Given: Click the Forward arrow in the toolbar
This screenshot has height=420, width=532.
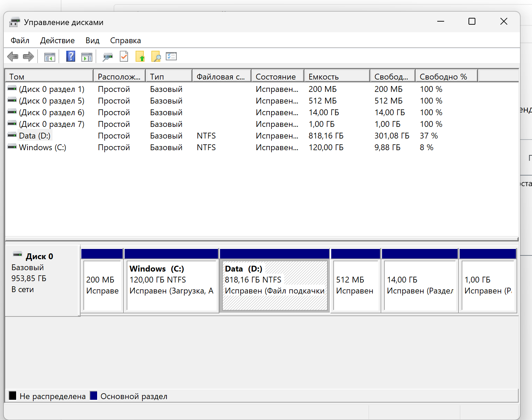Looking at the screenshot, I should pyautogui.click(x=28, y=57).
